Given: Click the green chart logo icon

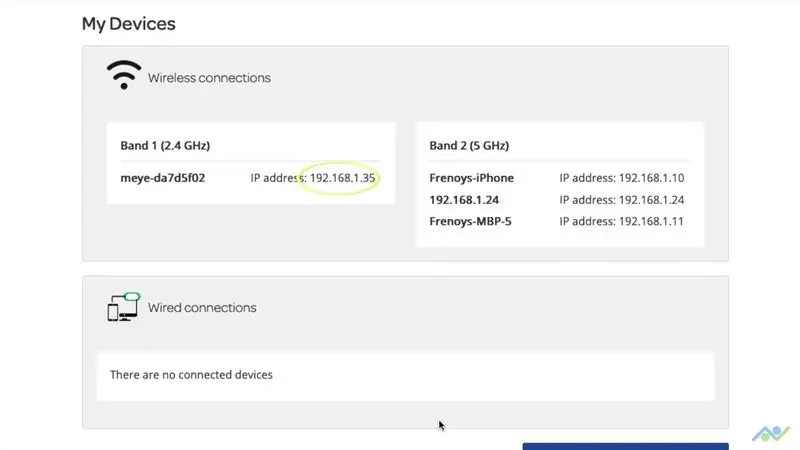Looking at the screenshot, I should pyautogui.click(x=771, y=434).
